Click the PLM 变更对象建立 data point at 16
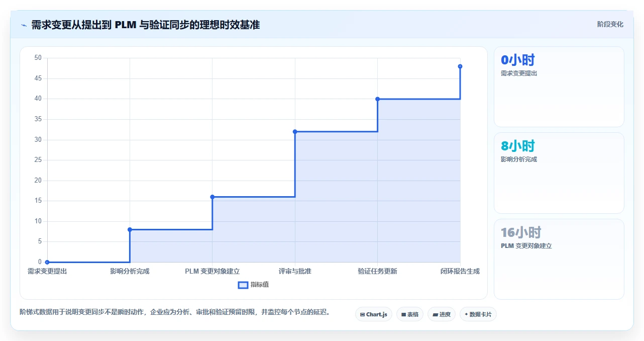 (212, 197)
